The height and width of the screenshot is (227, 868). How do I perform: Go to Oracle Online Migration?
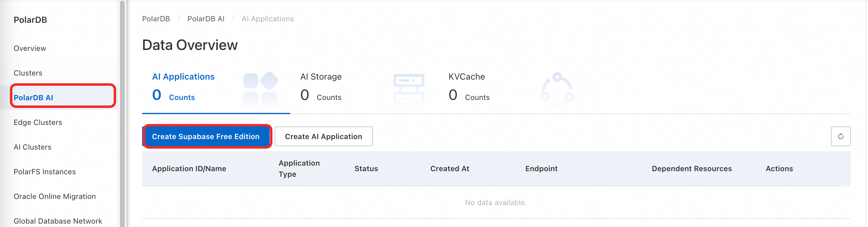(55, 196)
